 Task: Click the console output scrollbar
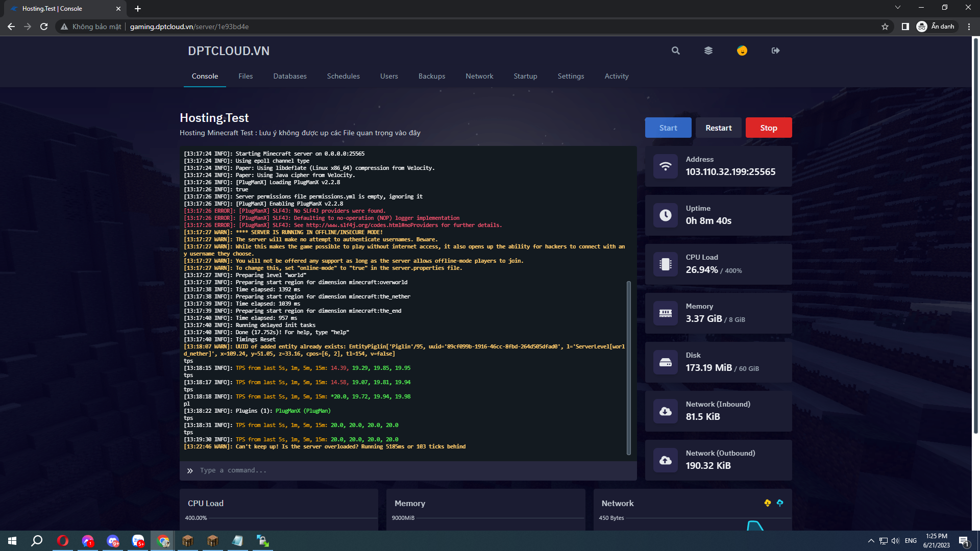tap(628, 367)
